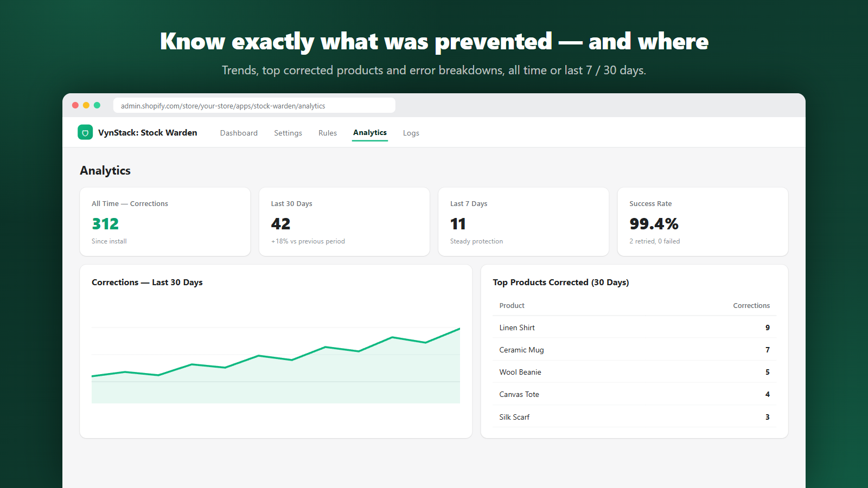Click the Canvas Tote corrections count 4
The width and height of the screenshot is (868, 488).
point(768,394)
